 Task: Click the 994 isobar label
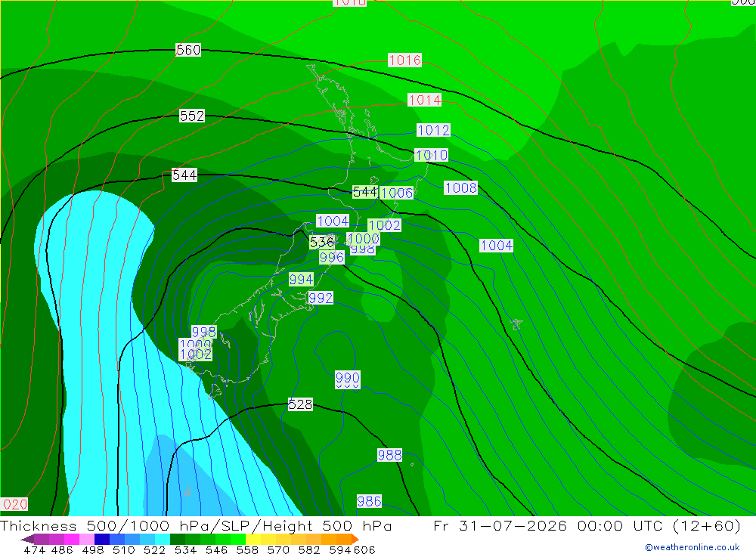[301, 279]
